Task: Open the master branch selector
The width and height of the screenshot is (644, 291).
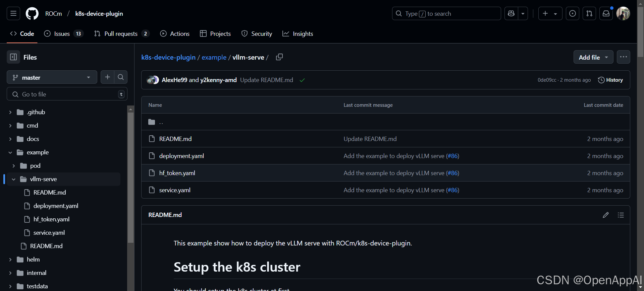Action: [x=52, y=77]
